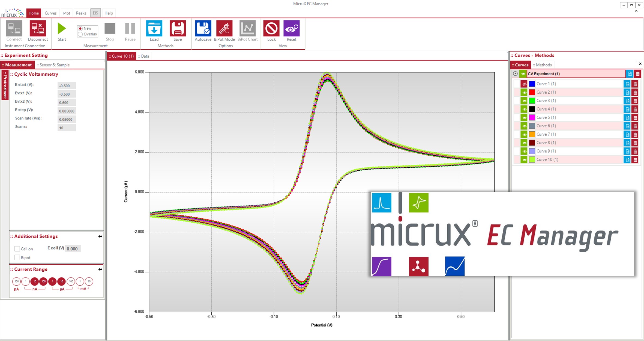Click the green Start measurement icon
Viewport: 644px width, 341px height.
pos(62,28)
